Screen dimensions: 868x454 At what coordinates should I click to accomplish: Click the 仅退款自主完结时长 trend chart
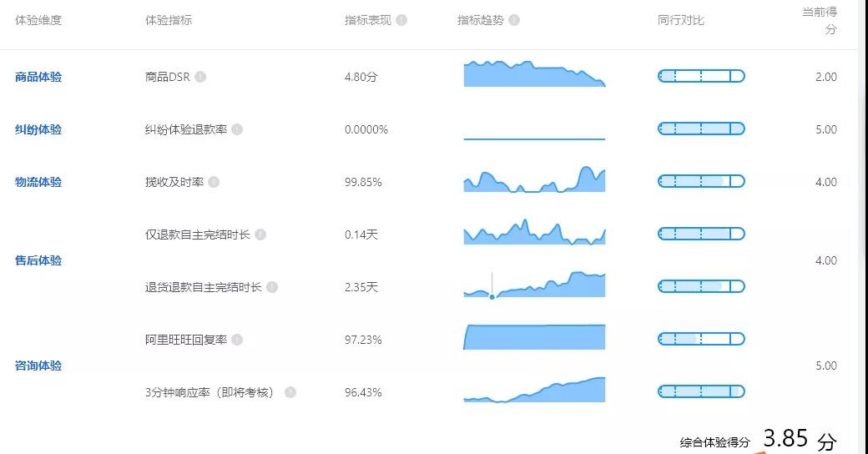click(534, 232)
